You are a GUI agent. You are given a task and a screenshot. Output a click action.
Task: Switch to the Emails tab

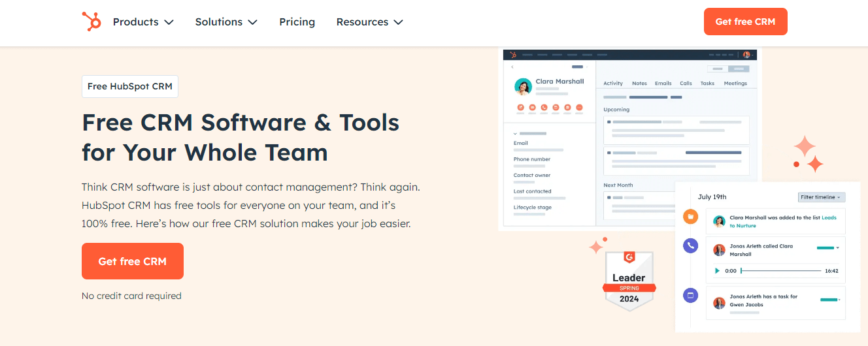tap(663, 84)
